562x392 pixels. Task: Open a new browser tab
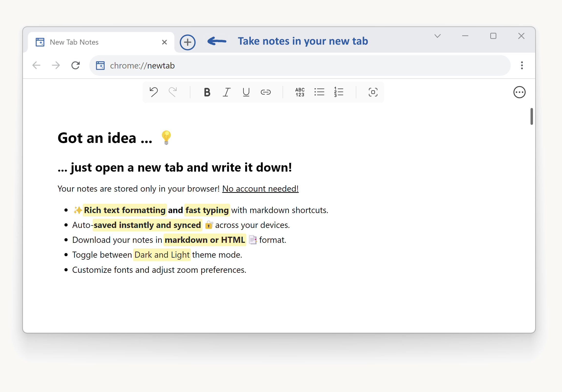click(x=187, y=42)
